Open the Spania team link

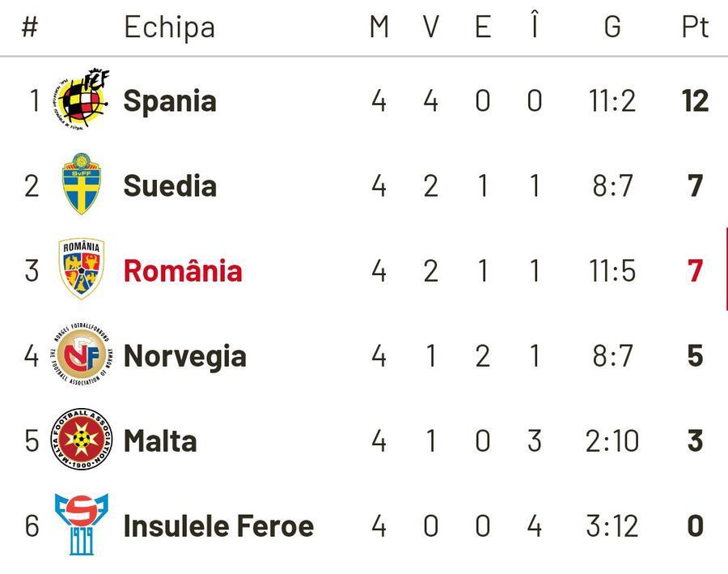170,101
